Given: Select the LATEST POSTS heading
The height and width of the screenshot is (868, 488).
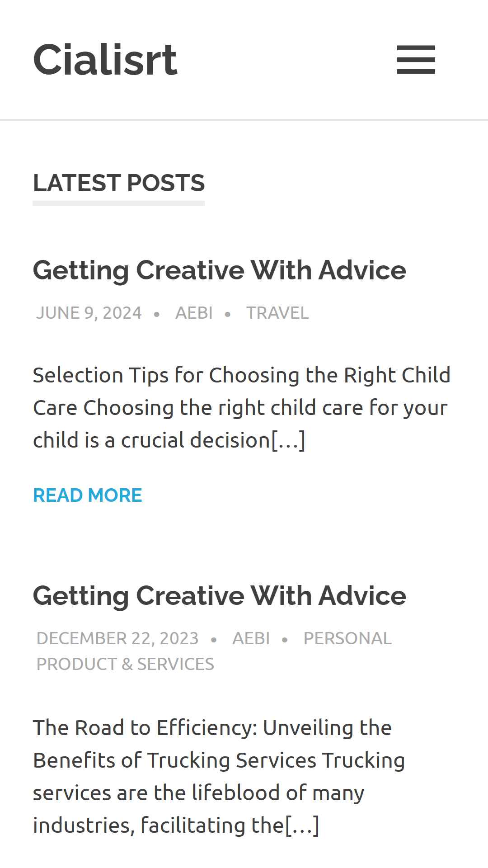Looking at the screenshot, I should [119, 183].
